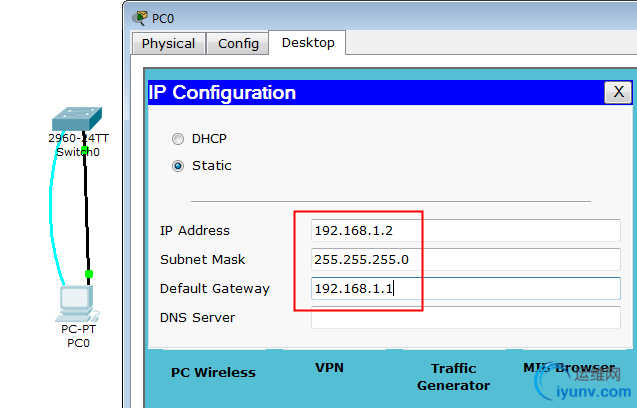Close the IP Configuration dialog
Image resolution: width=637 pixels, height=408 pixels.
pos(618,92)
